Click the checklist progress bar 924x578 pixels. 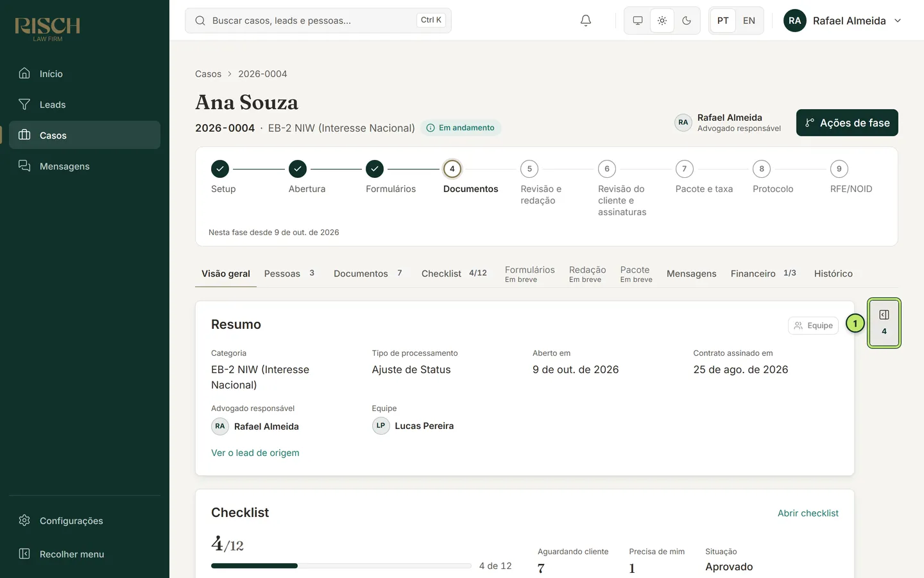coord(341,566)
